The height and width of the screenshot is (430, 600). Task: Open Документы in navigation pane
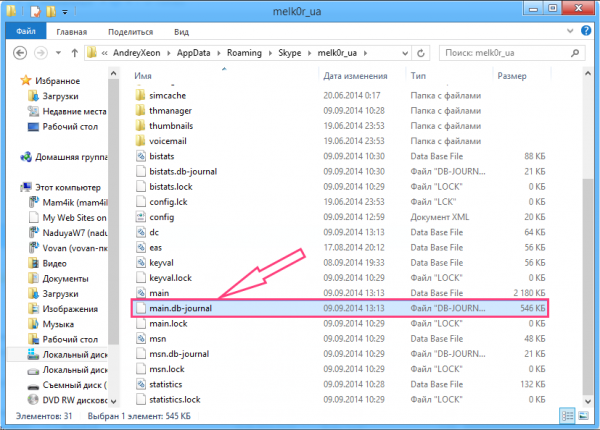tap(65, 279)
